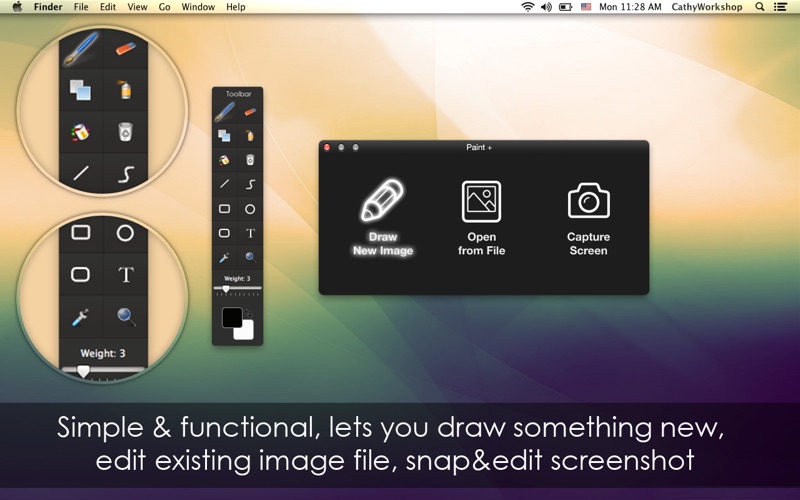The height and width of the screenshot is (500, 800).
Task: Select the paint bucket fill tool in the small Toolbar panel
Action: tap(224, 160)
